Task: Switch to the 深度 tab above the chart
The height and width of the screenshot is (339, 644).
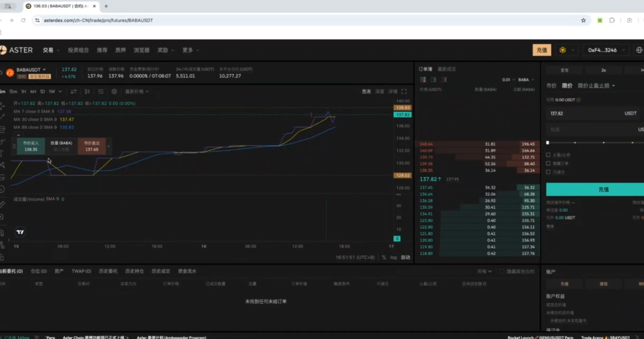Action: pos(379,91)
